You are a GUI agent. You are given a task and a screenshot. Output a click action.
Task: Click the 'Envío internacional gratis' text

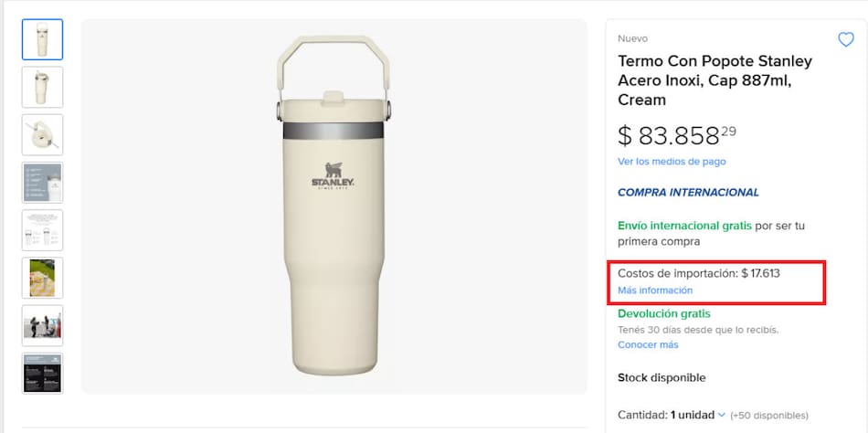[684, 225]
